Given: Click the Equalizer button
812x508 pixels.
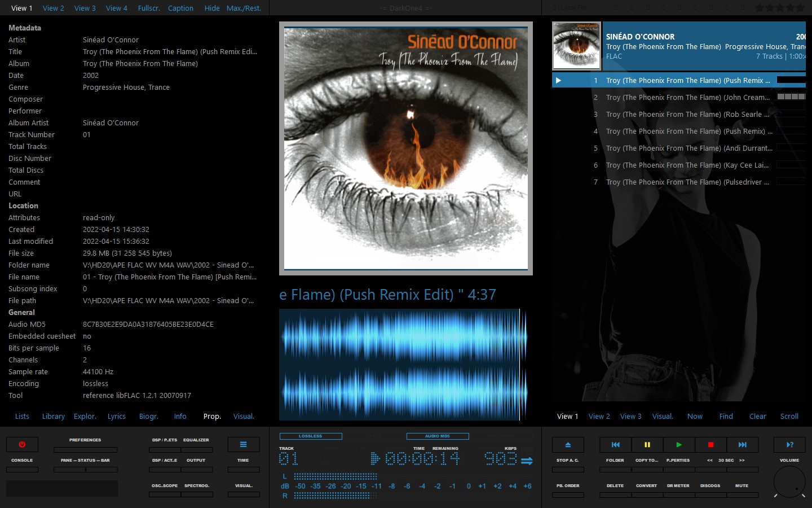Looking at the screenshot, I should (x=196, y=449).
